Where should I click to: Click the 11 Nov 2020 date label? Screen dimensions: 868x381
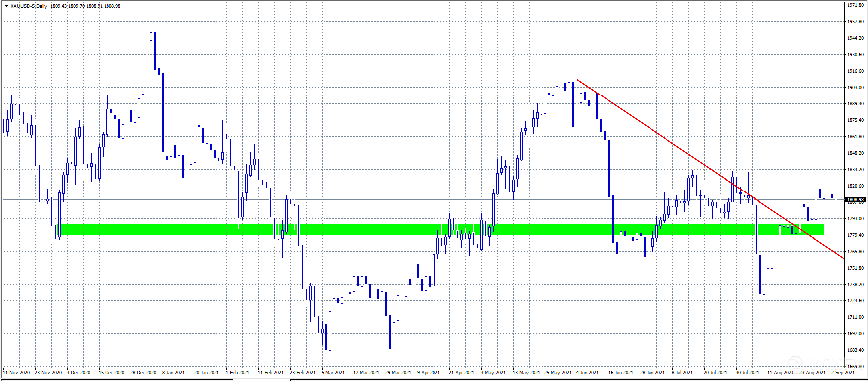16,372
